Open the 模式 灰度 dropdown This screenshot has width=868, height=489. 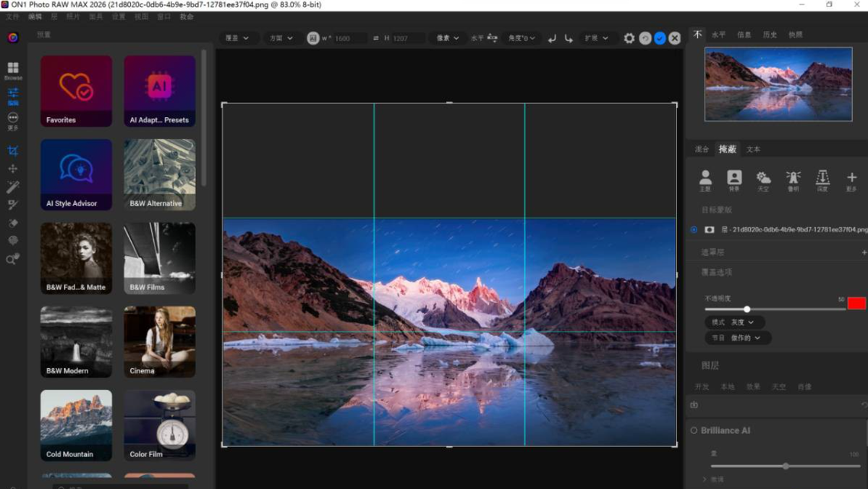click(734, 322)
